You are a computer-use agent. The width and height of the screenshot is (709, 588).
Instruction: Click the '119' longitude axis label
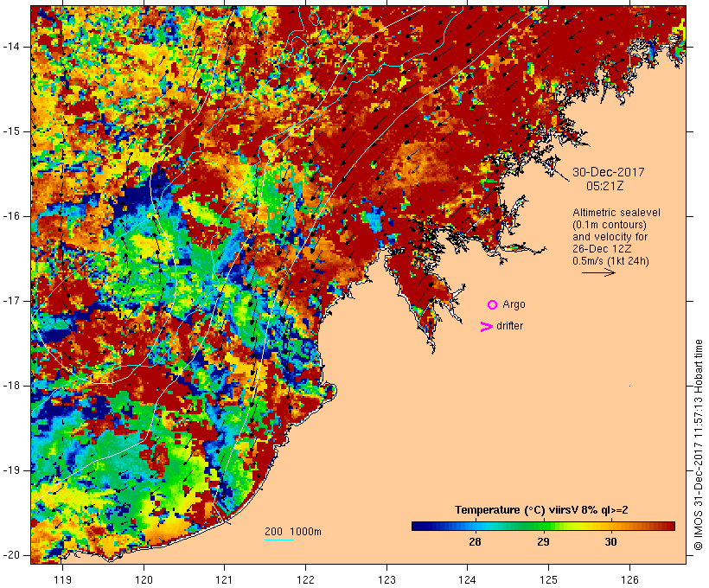(x=62, y=579)
